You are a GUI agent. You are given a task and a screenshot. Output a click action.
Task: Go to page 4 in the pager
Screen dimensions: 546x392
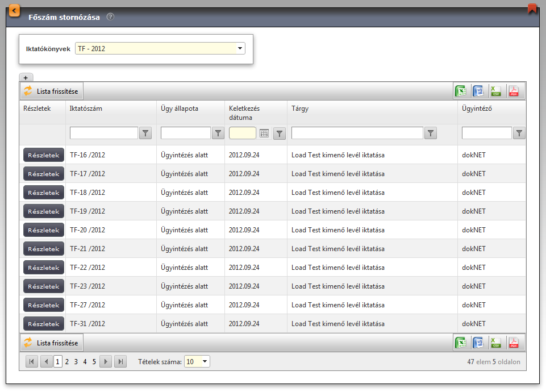coord(85,362)
